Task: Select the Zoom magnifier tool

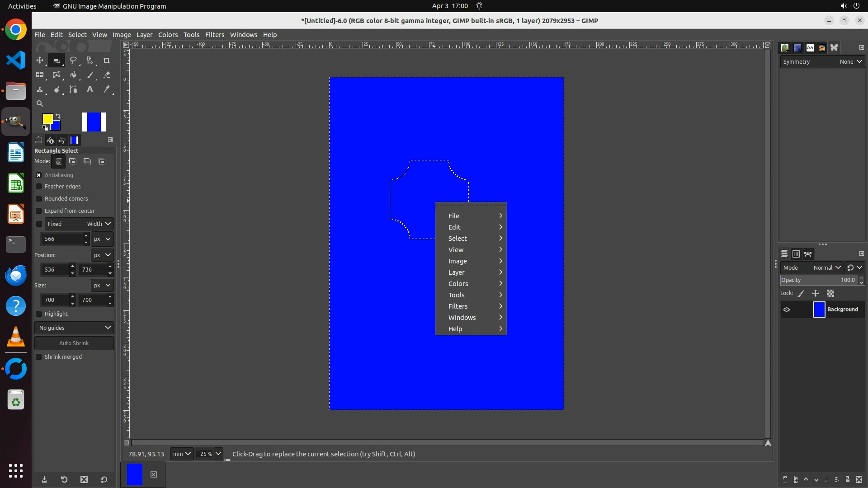Action: coord(40,103)
